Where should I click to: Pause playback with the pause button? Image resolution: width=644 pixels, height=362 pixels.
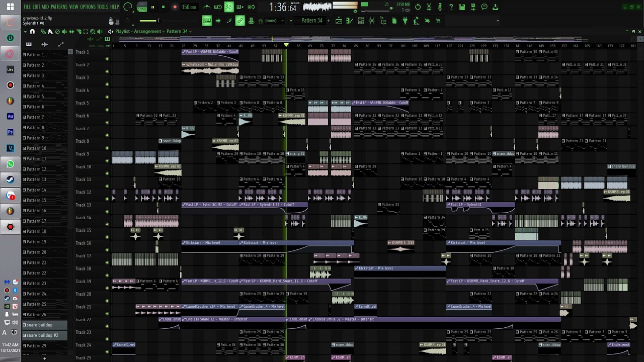(x=152, y=7)
